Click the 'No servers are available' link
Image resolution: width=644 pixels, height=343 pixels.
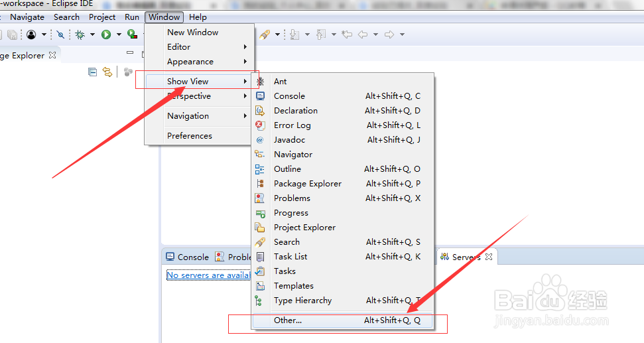pyautogui.click(x=208, y=275)
